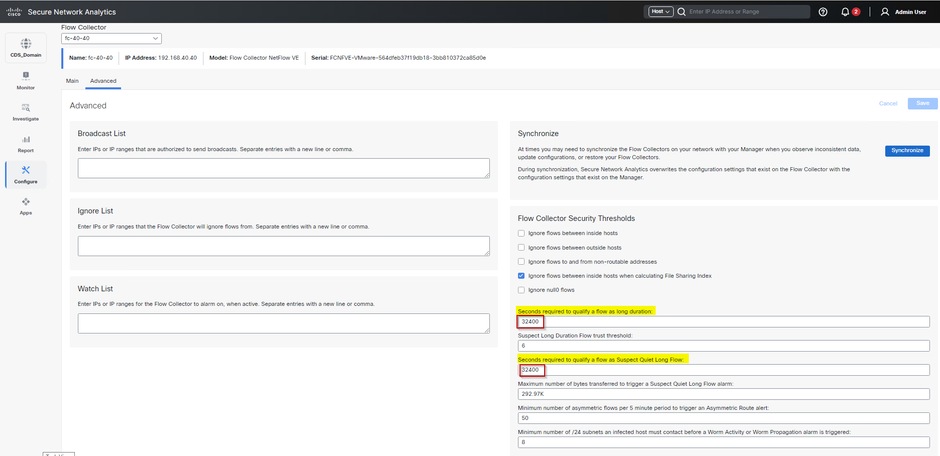Open the Monitor sidebar icon
This screenshot has width=940, height=456.
coord(25,76)
